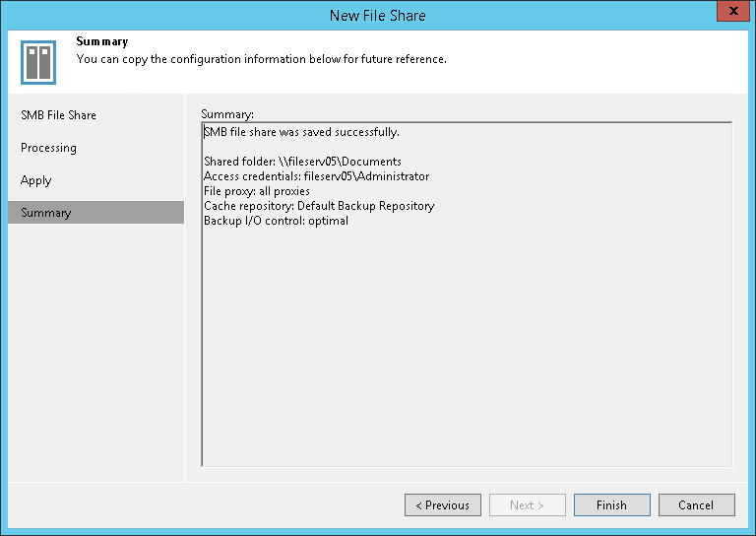The height and width of the screenshot is (536, 756).
Task: Click the disabled Next button
Action: coord(528,504)
